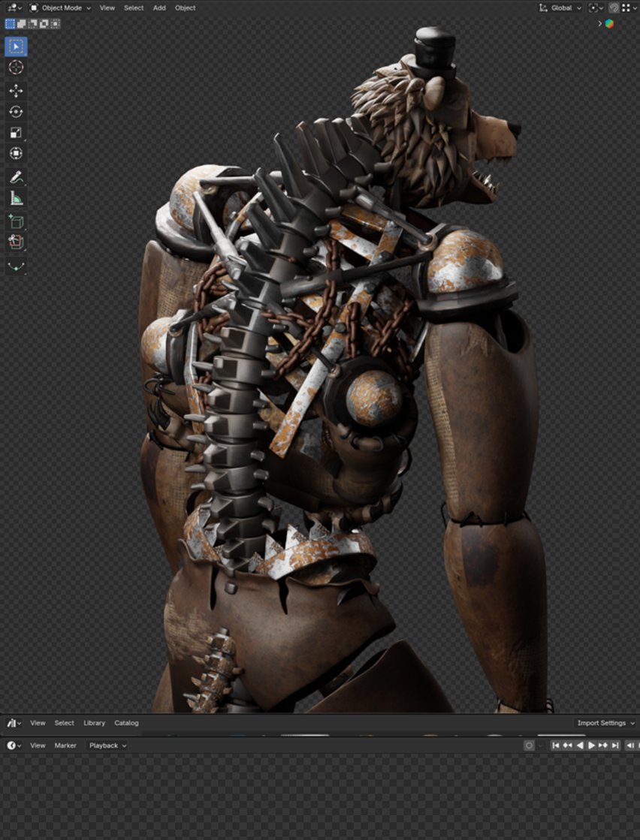The width and height of the screenshot is (640, 840).
Task: Open the Import Settings dropdown
Action: (605, 723)
